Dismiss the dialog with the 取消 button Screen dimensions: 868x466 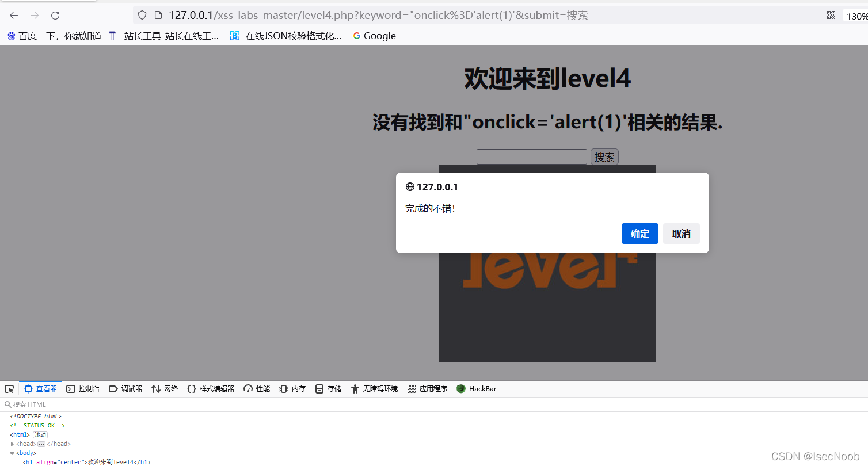pos(681,234)
